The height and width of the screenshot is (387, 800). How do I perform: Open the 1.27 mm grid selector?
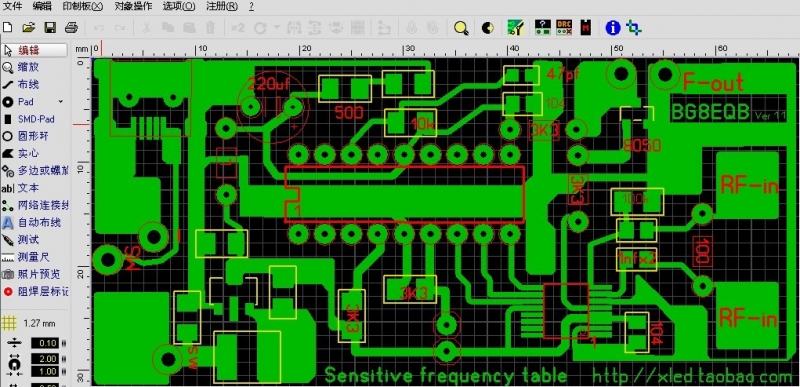pyautogui.click(x=35, y=323)
